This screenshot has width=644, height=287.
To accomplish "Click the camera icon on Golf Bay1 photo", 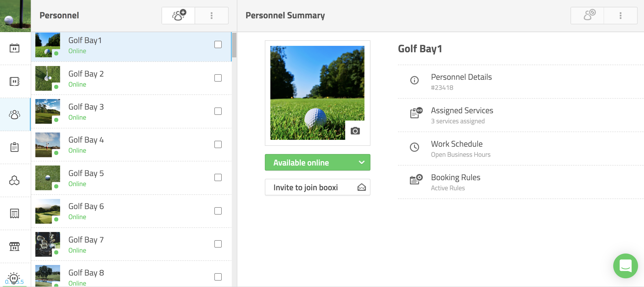I will (355, 131).
